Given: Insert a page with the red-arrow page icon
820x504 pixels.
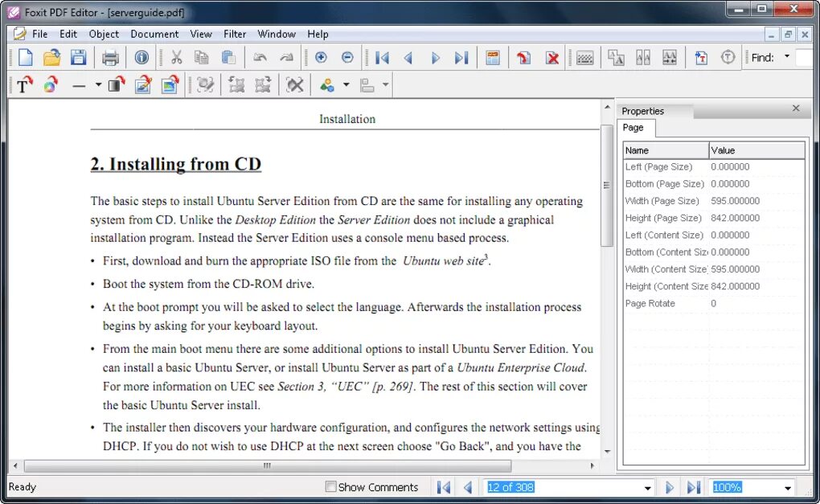Looking at the screenshot, I should click(523, 57).
